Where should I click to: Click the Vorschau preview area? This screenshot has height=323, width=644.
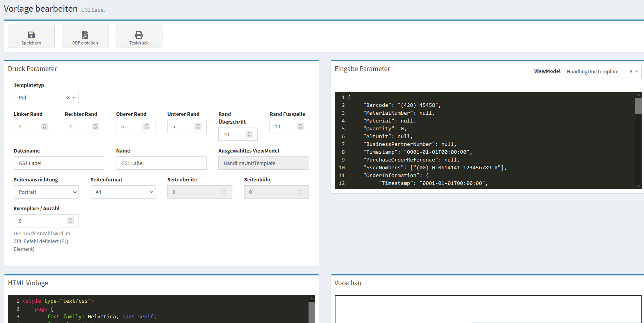(x=488, y=309)
